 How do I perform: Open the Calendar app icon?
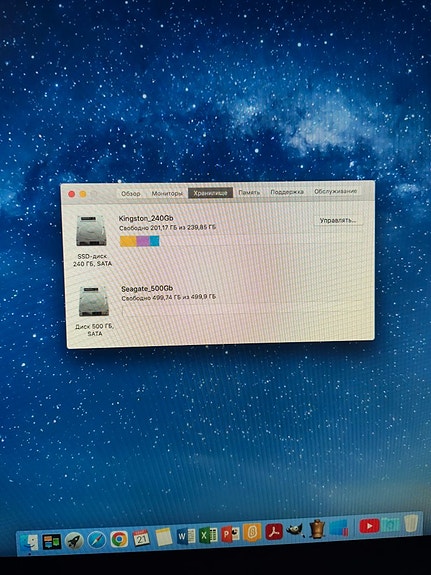click(x=142, y=538)
